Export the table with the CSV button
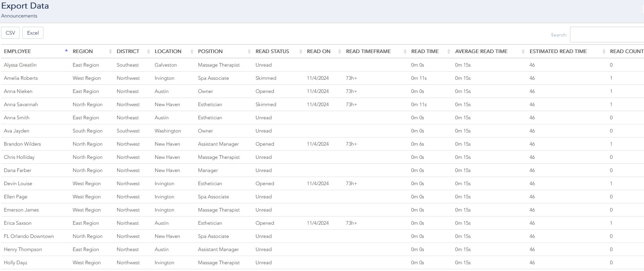644x271 pixels. (x=10, y=33)
